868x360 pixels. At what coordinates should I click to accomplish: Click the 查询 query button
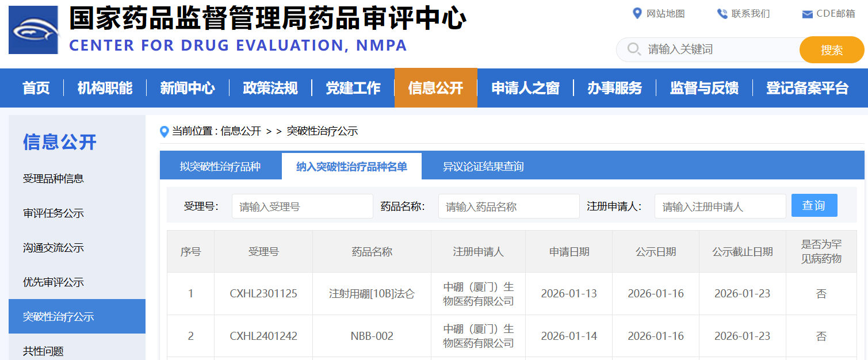coord(815,205)
